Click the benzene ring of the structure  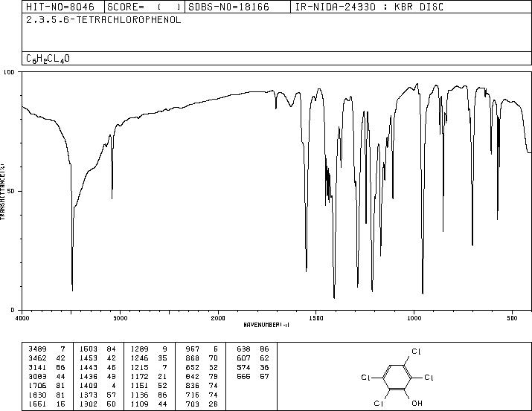pos(397,378)
